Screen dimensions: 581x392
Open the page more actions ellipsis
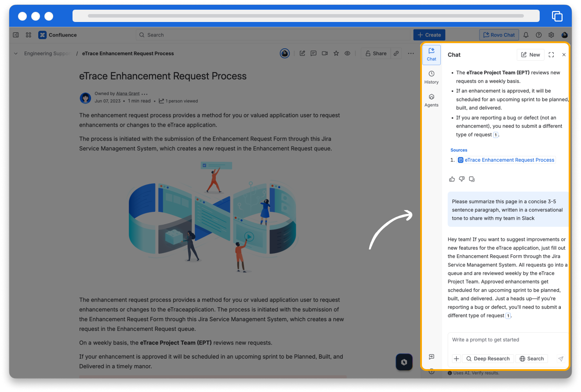[411, 53]
